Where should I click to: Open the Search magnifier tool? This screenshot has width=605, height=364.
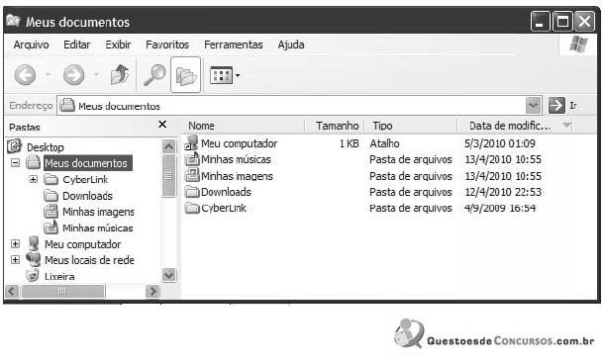(154, 75)
